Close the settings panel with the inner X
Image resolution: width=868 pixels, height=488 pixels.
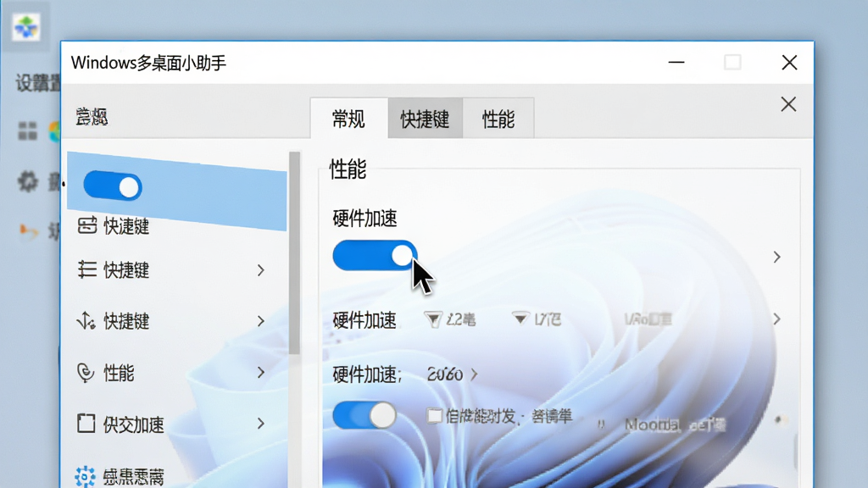pyautogui.click(x=788, y=104)
